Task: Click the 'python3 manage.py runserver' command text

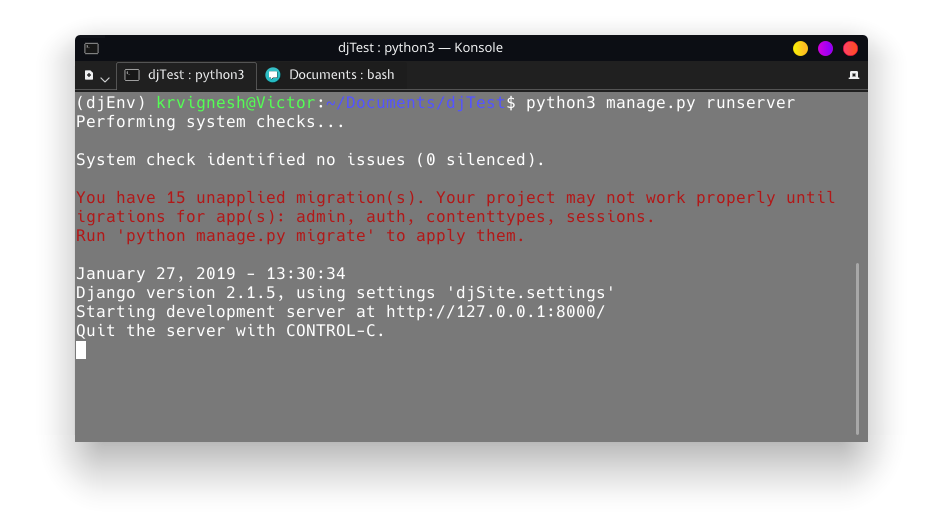Action: [660, 103]
